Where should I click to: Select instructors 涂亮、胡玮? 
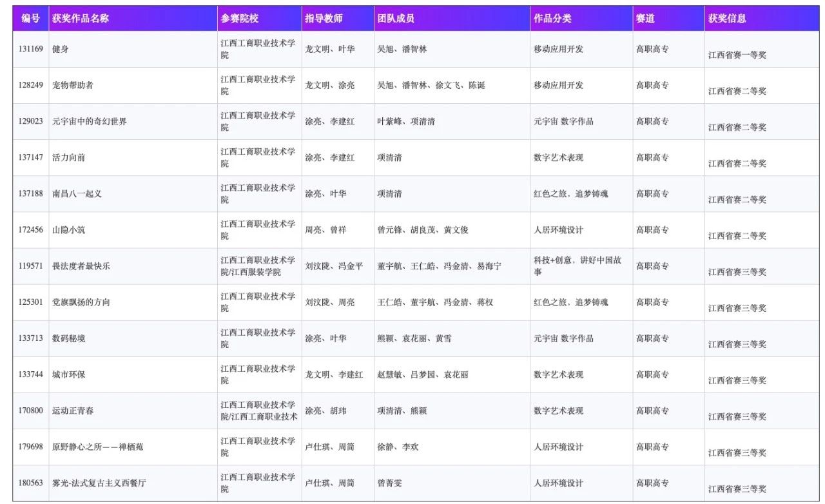(325, 411)
